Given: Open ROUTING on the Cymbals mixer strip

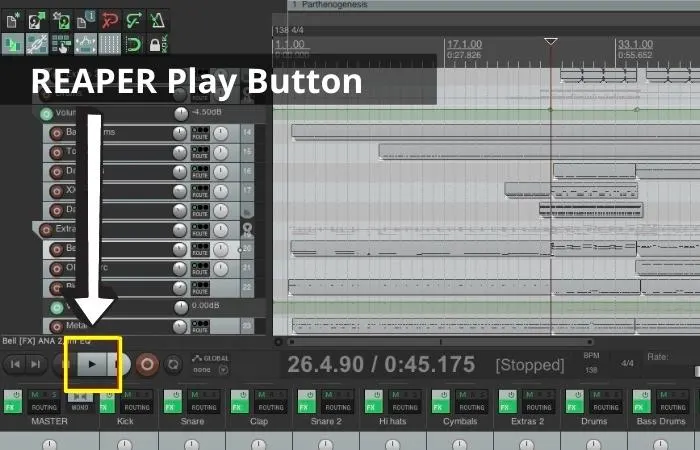Looking at the screenshot, I should [472, 407].
